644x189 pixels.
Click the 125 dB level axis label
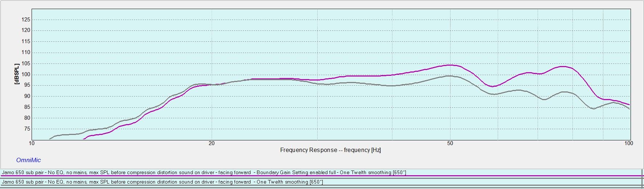pyautogui.click(x=26, y=20)
